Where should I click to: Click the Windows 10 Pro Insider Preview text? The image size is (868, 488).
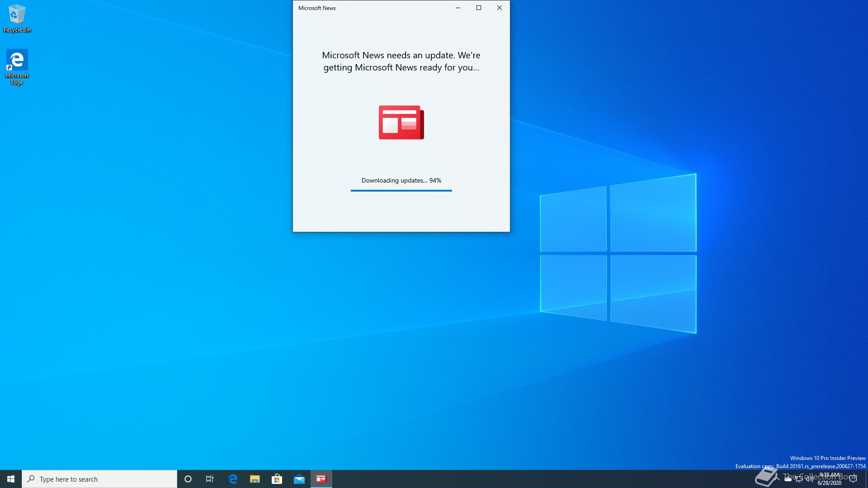pyautogui.click(x=828, y=458)
